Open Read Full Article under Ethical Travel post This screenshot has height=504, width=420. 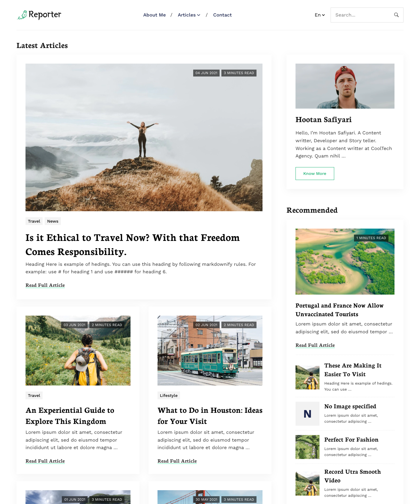[45, 285]
